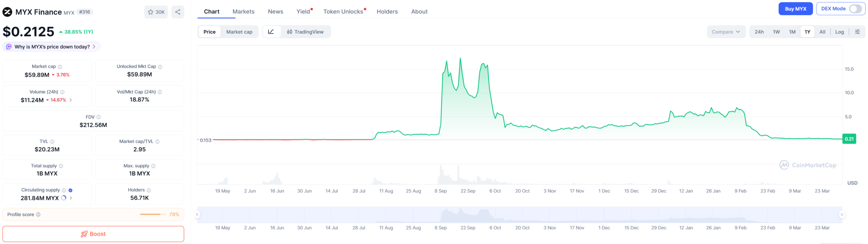Viewport: 868px width, 244px height.
Task: Click the Buy MYX button
Action: click(x=795, y=9)
